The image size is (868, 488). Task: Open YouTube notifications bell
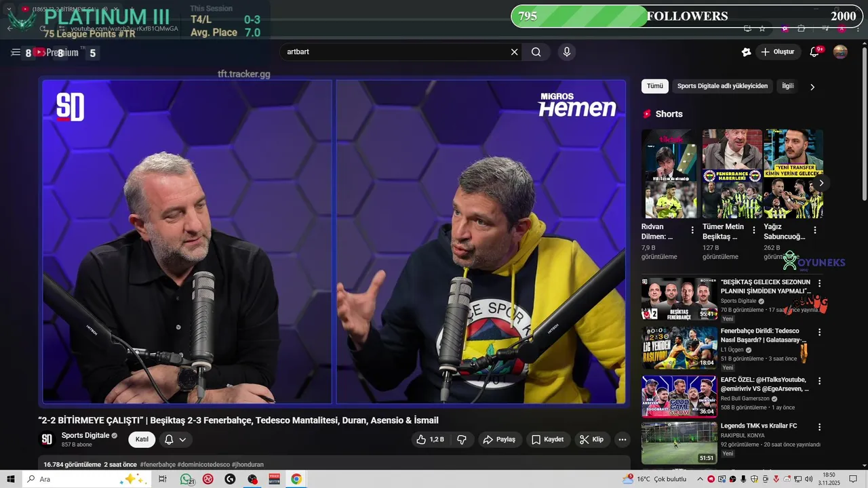pyautogui.click(x=815, y=52)
